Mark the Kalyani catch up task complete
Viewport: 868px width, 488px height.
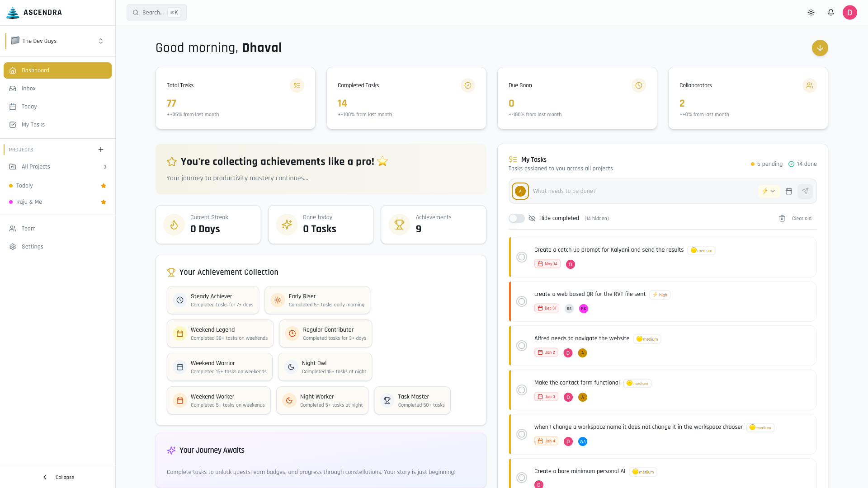click(522, 257)
